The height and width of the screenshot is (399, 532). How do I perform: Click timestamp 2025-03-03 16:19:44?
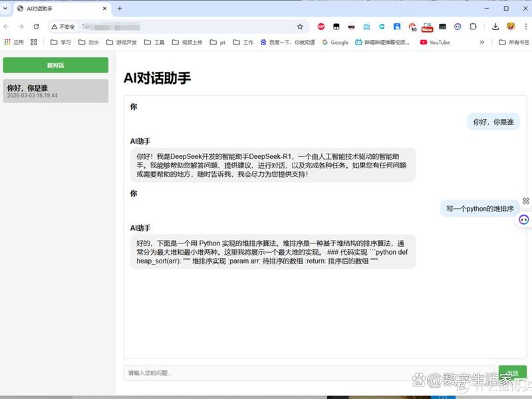(x=32, y=95)
